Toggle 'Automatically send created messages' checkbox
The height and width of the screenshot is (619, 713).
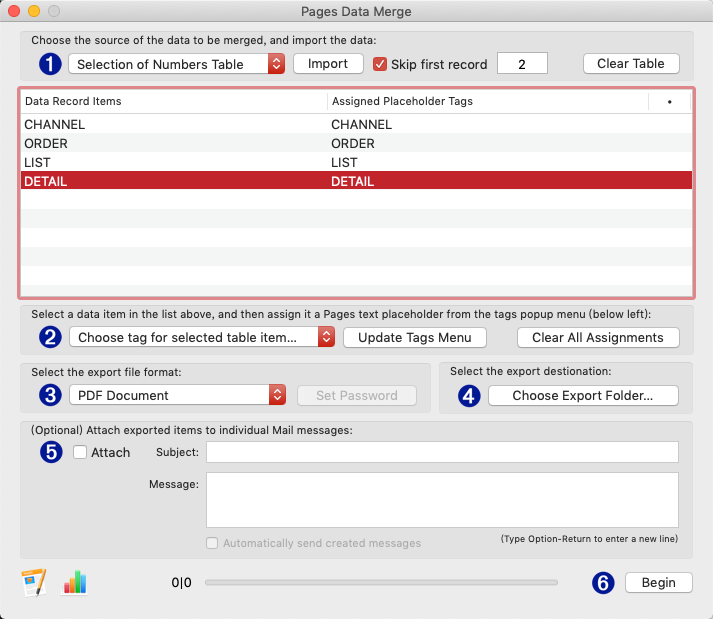pos(212,543)
